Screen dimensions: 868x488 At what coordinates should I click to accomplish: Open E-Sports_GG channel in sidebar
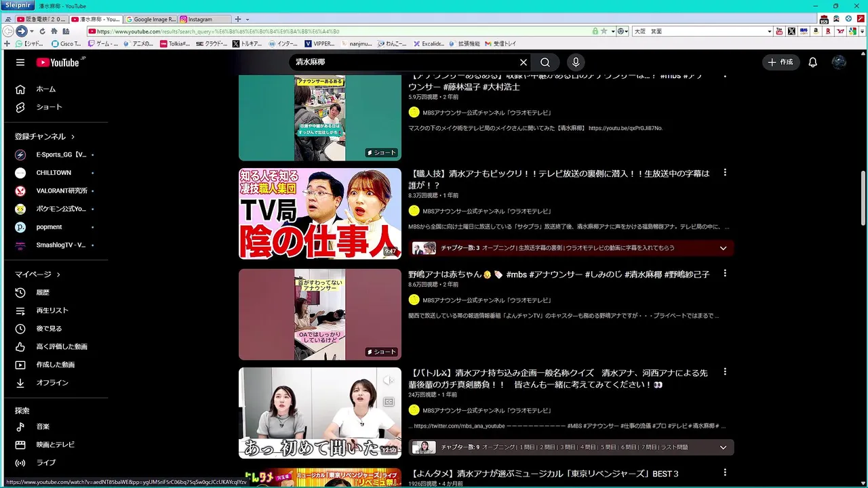point(54,155)
